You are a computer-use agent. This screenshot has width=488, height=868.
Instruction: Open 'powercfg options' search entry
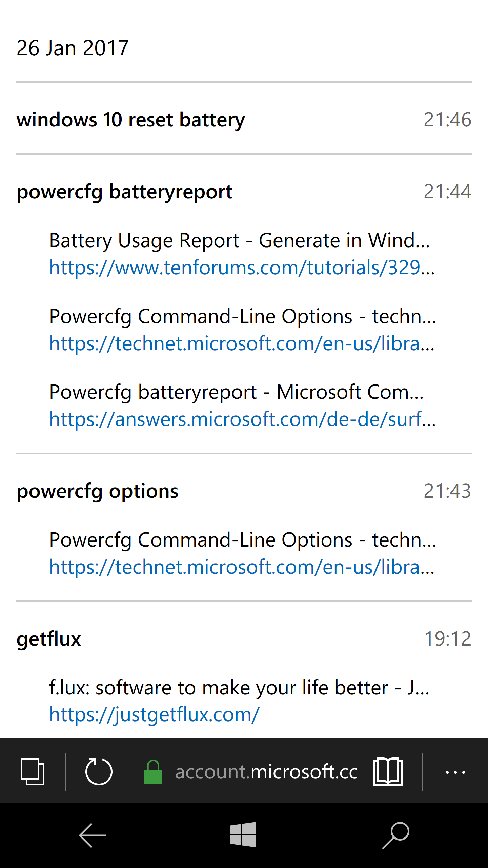(x=244, y=491)
